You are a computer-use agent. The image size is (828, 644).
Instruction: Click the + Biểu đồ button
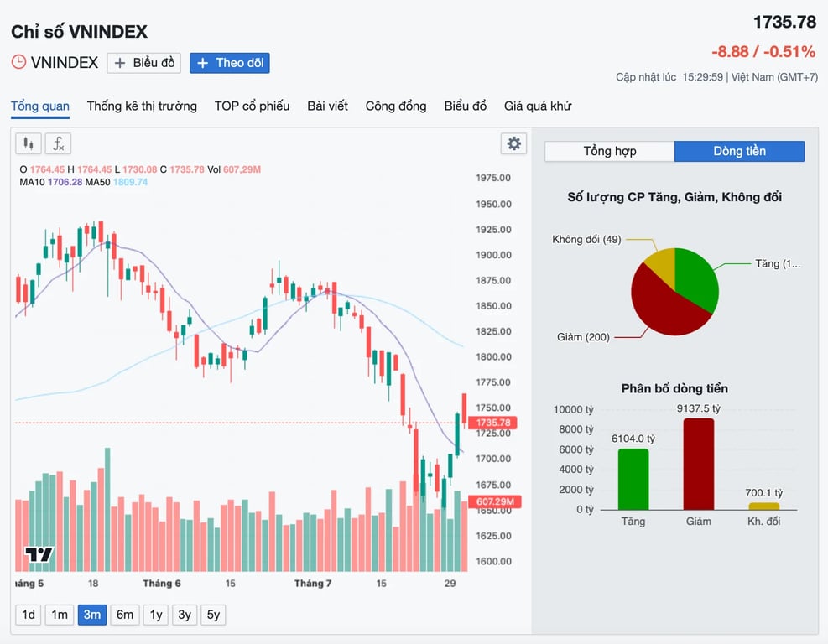tap(144, 63)
